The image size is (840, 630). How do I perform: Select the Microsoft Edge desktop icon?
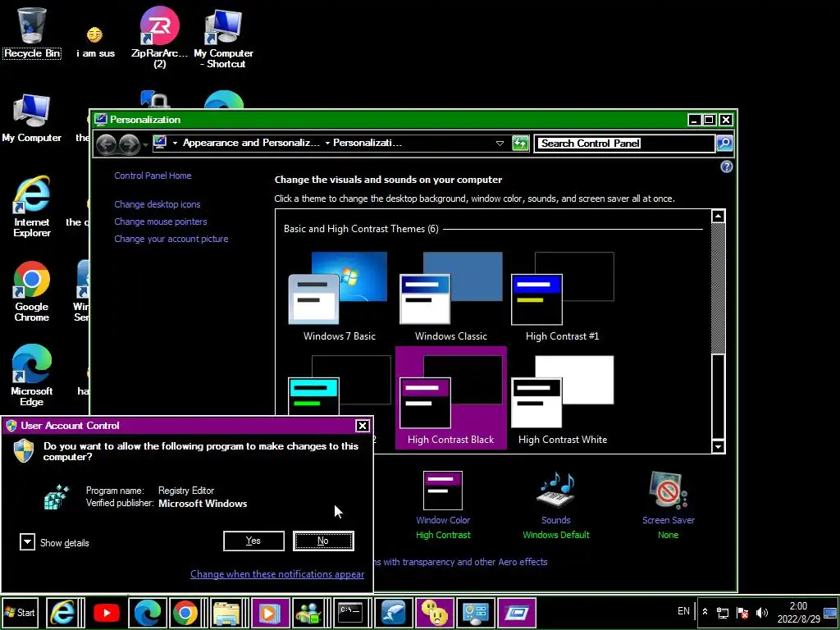click(32, 375)
